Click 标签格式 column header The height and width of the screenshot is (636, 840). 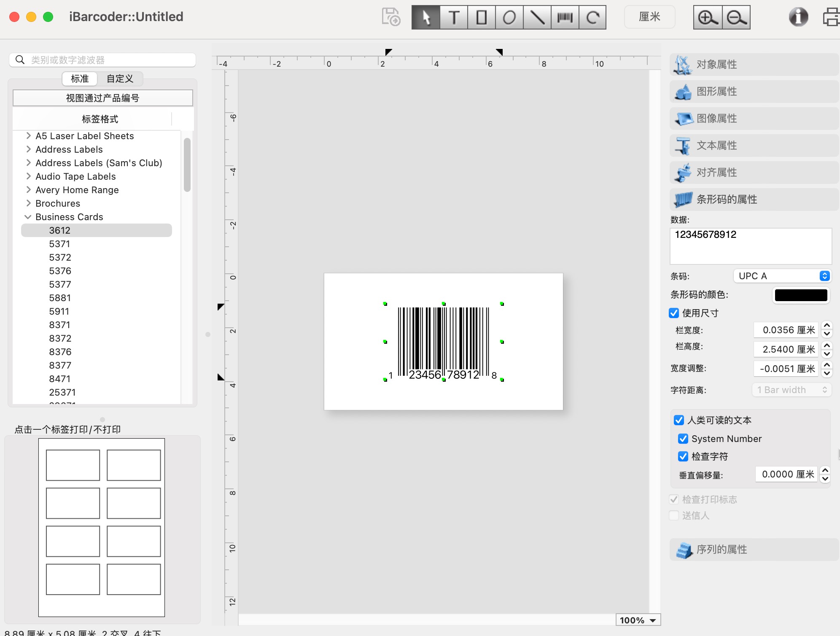[x=100, y=119]
